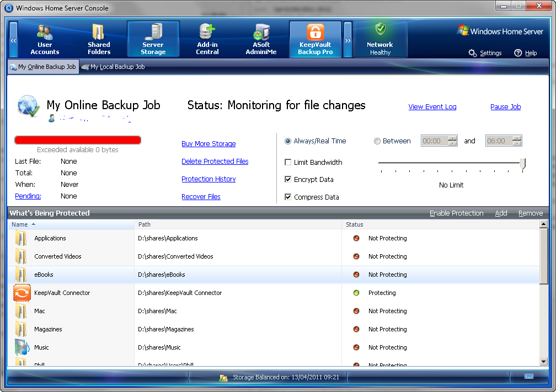
Task: Click the Pending link
Action: [28, 196]
